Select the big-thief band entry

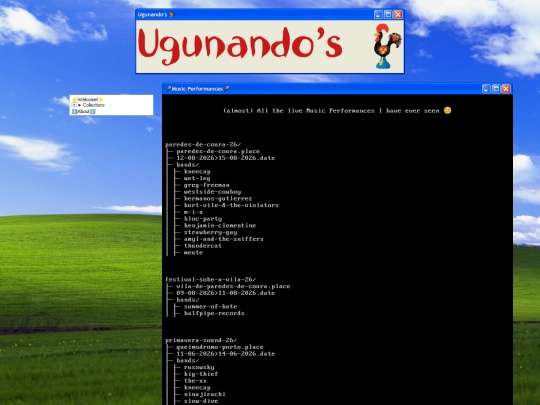pos(201,374)
